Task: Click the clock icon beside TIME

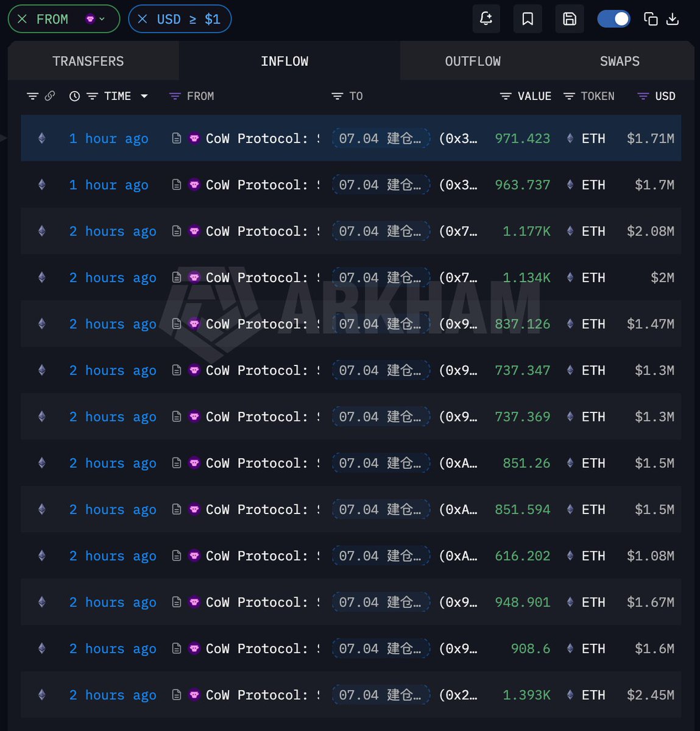Action: point(74,96)
